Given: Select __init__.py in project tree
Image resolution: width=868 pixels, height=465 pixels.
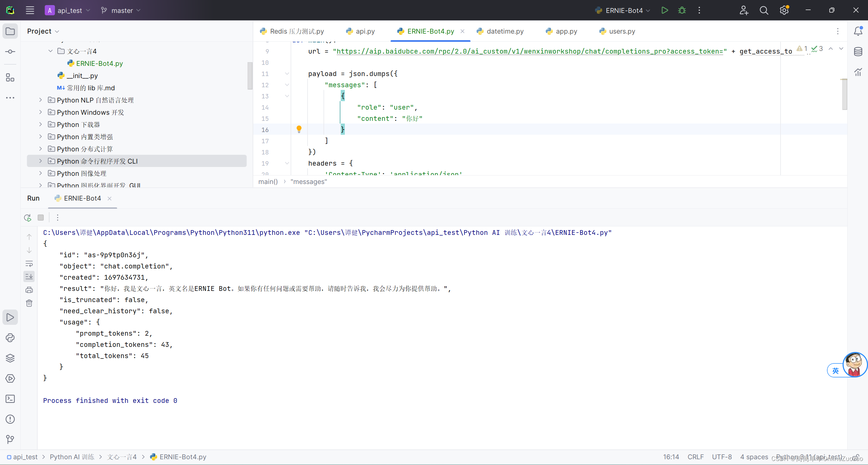Looking at the screenshot, I should click(78, 76).
